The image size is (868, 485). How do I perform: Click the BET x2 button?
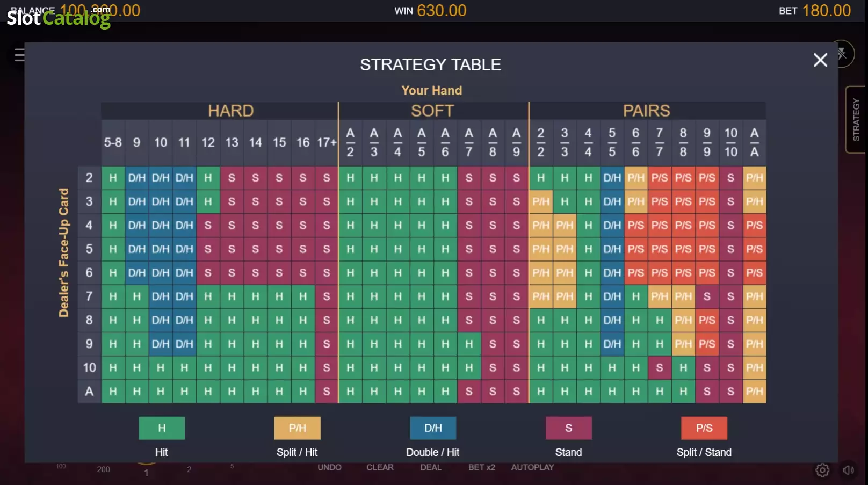pos(482,467)
